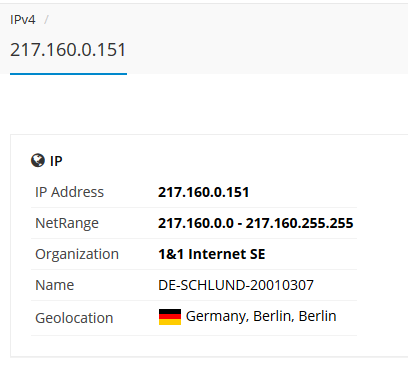408x376 pixels.
Task: Click the NetRange value 217.160.0.0 - 217.160.255.255
Action: tap(255, 223)
